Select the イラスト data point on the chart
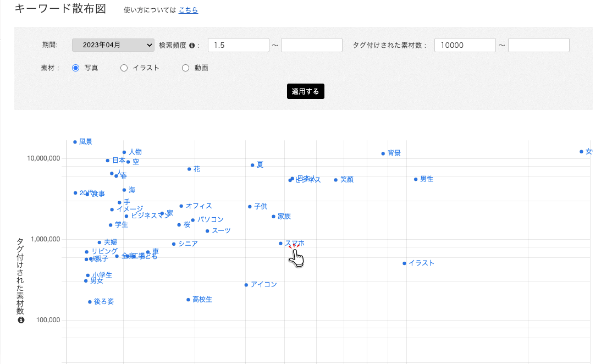This screenshot has height=364, width=601. click(x=404, y=263)
